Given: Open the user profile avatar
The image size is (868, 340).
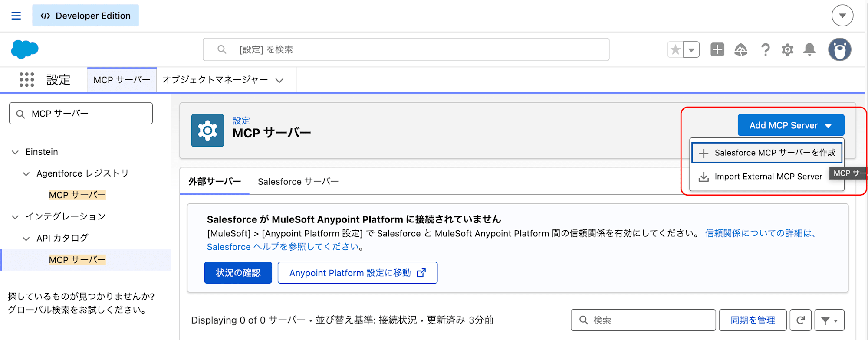Looking at the screenshot, I should point(839,49).
